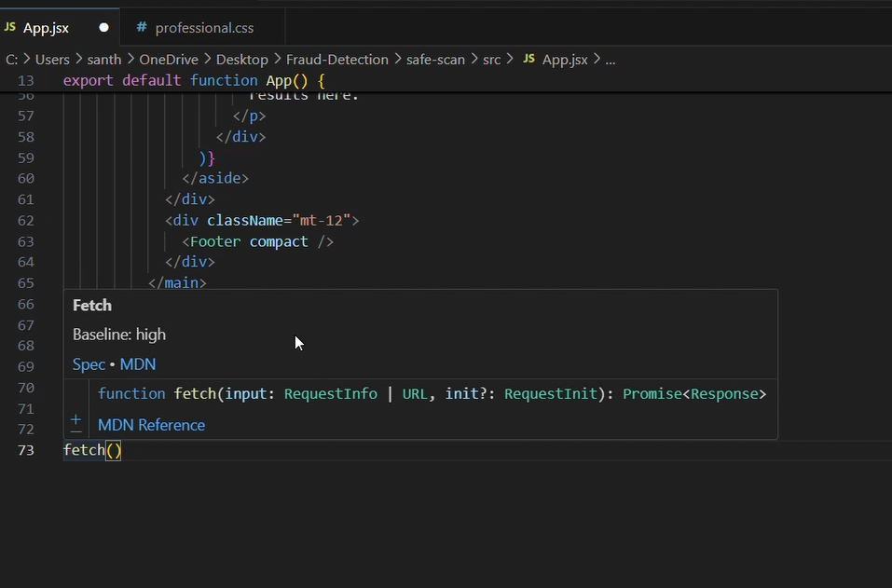Open the professional.css tab

point(202,27)
